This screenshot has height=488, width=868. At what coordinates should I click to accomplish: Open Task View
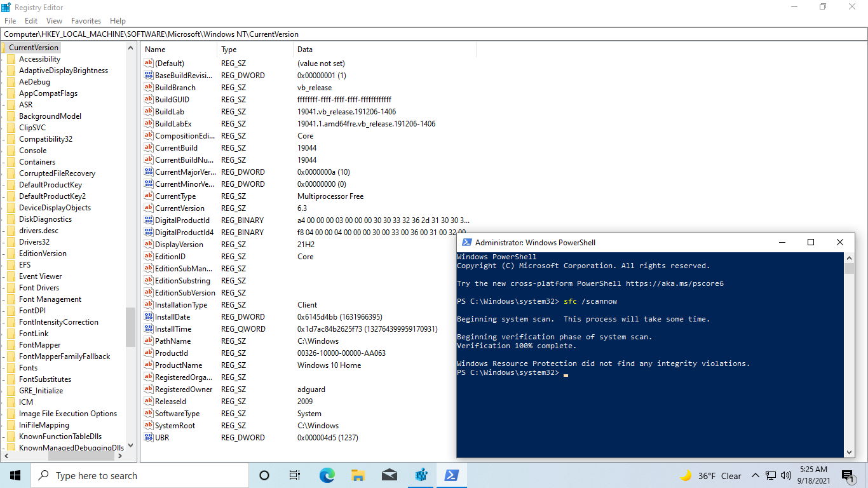(295, 475)
